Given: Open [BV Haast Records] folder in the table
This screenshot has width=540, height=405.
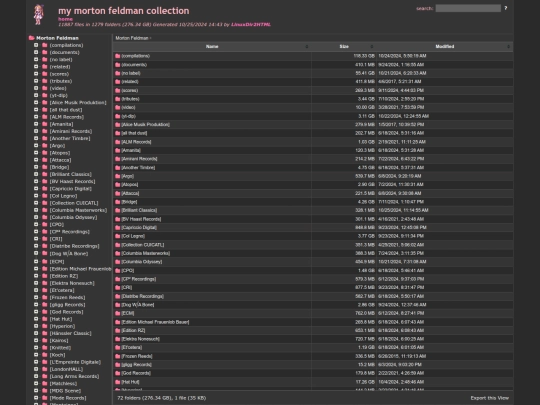Looking at the screenshot, I should (x=141, y=219).
